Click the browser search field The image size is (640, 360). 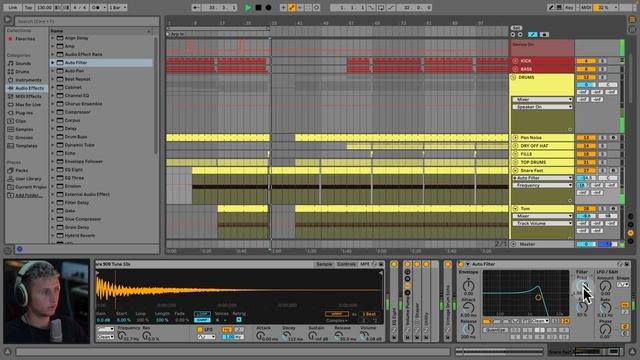pyautogui.click(x=87, y=21)
